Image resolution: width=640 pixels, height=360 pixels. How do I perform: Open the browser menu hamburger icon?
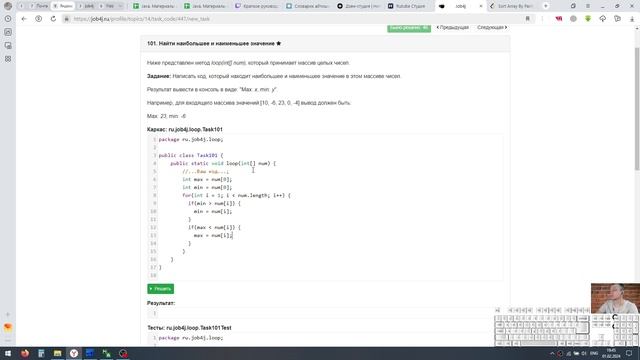[588, 6]
